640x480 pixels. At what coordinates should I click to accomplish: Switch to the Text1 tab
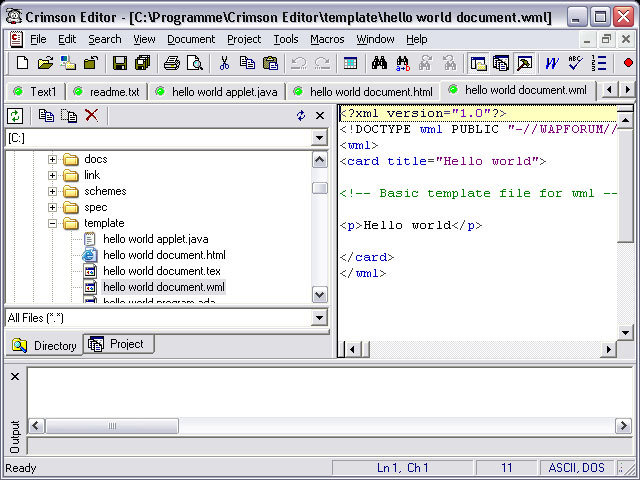click(x=35, y=91)
